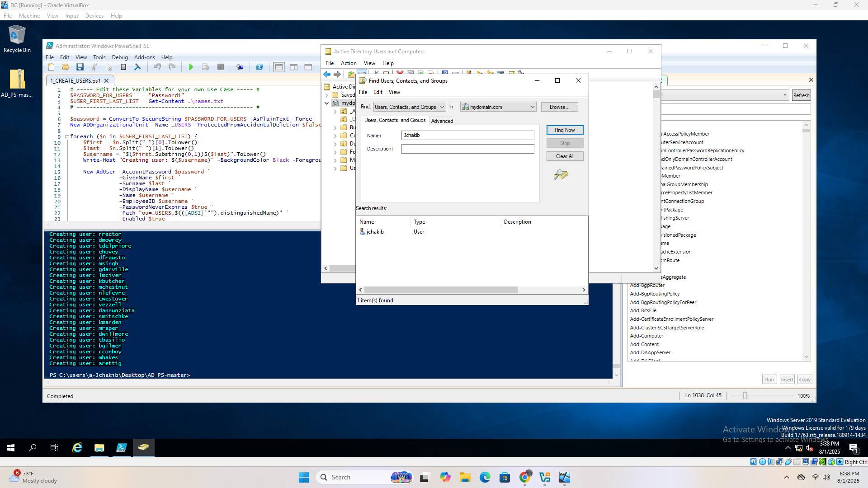Click the Paste clipboard icon in ISE toolbar

pos(123,67)
